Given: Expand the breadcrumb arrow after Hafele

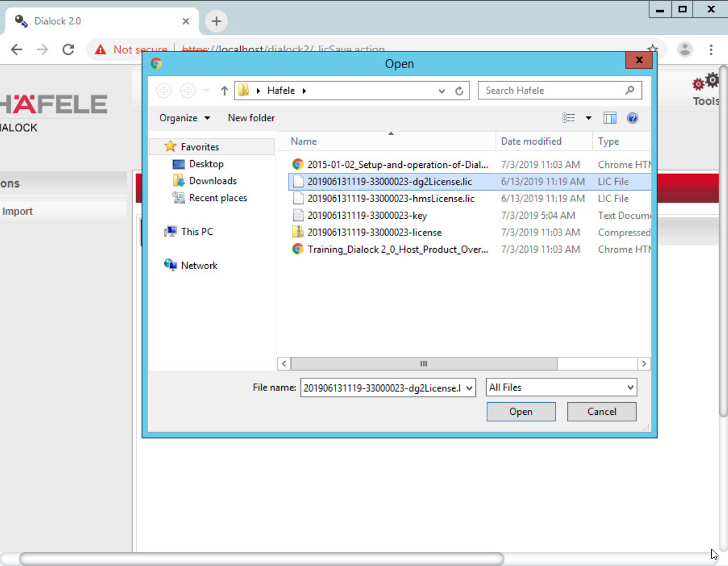Looking at the screenshot, I should pyautogui.click(x=304, y=91).
